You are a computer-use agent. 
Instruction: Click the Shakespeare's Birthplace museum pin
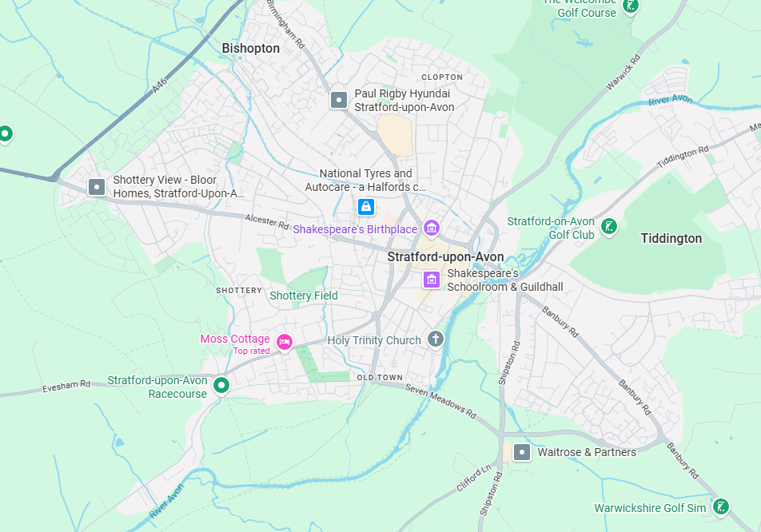click(432, 228)
